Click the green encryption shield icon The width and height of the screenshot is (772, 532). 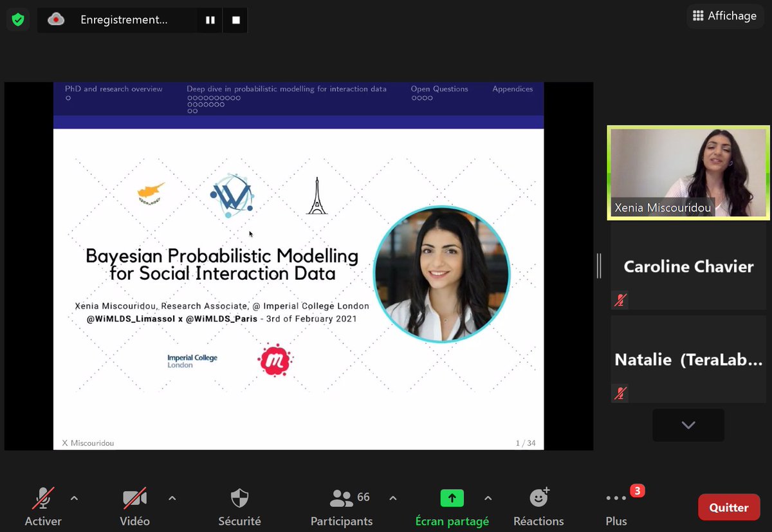click(18, 20)
